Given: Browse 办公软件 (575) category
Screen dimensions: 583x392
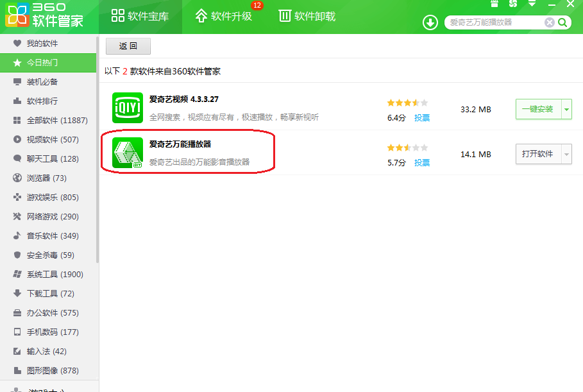Looking at the screenshot, I should (x=48, y=313).
